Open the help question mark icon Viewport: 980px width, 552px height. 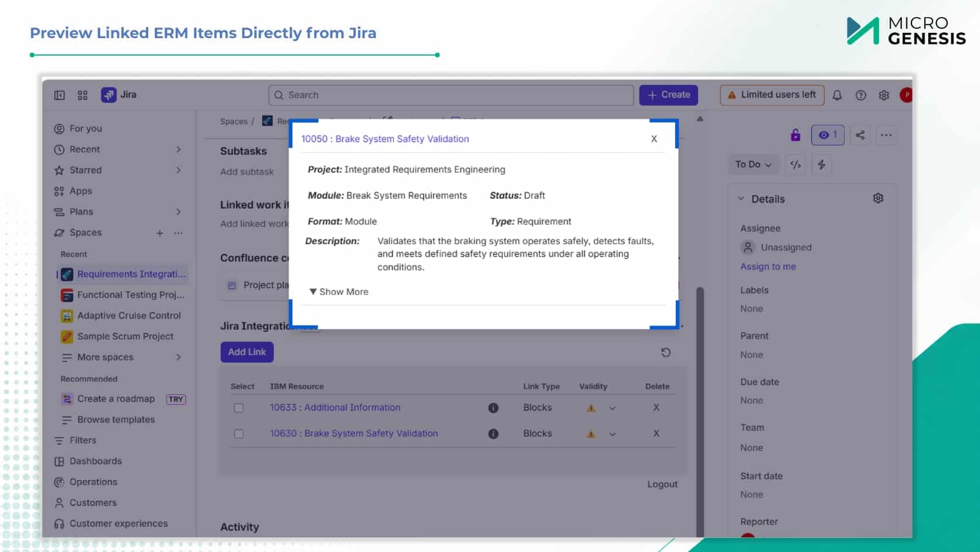860,95
